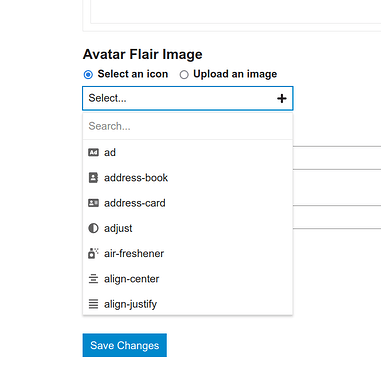
Task: Click the adjust half-circle icon
Action: (x=93, y=228)
